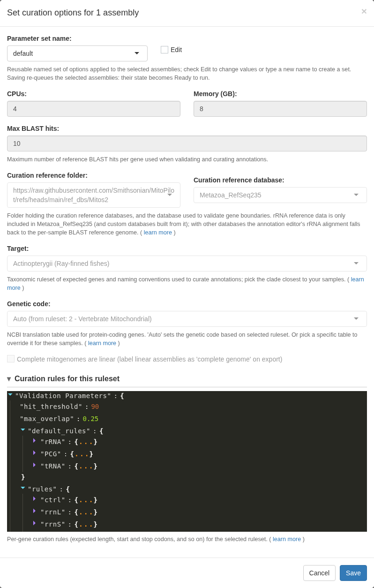Click the Max BLAST hits field
Viewport: 374px width, 588px height.
coord(187,143)
